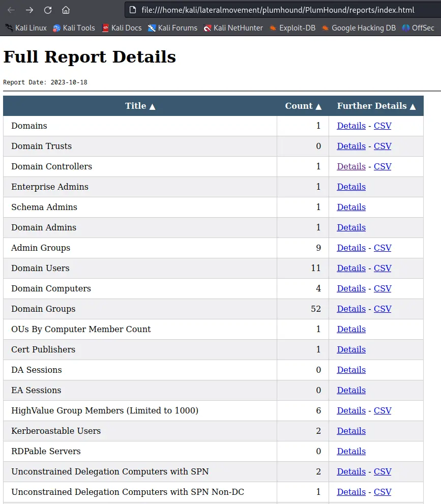Open Kali Forums bookmark
This screenshot has width=441, height=504.
(172, 28)
